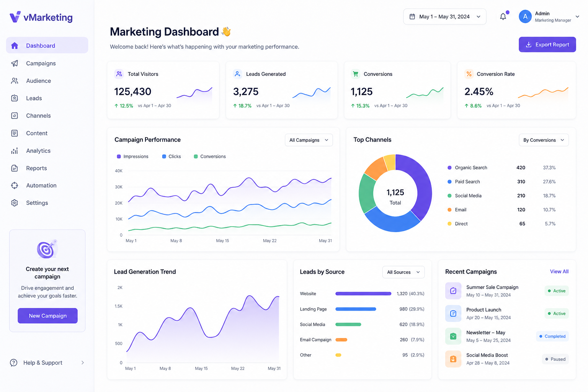This screenshot has width=588, height=392.
Task: Click the Admin avatar circle
Action: tap(525, 16)
